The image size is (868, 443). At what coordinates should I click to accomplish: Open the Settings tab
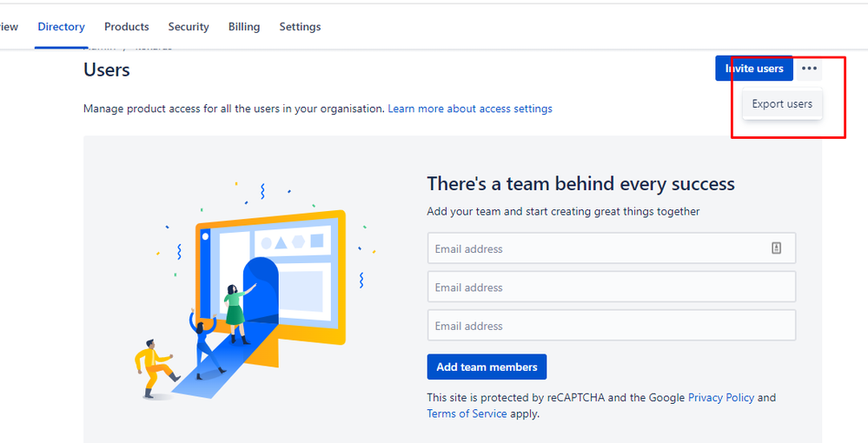[x=300, y=27]
